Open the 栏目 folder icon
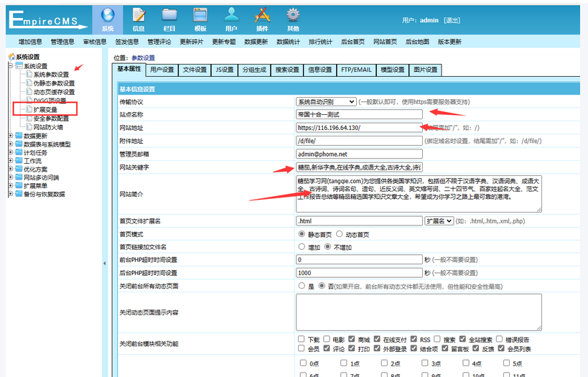This screenshot has height=377, width=588. point(169,15)
